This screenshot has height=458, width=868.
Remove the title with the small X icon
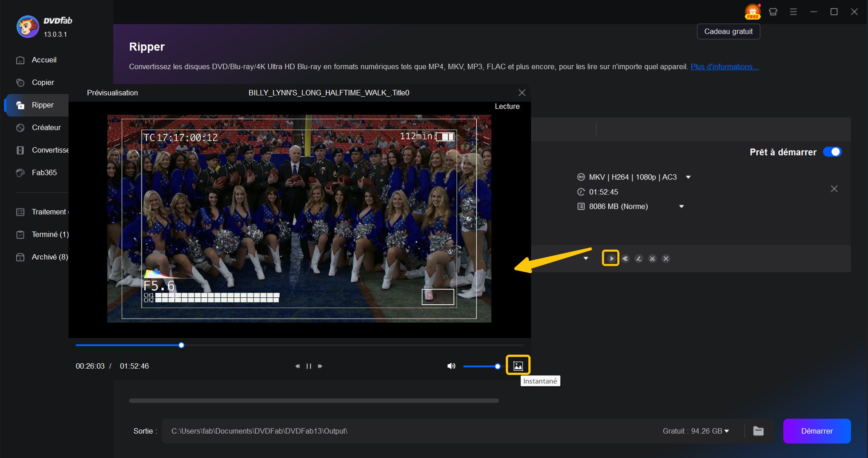coord(666,259)
